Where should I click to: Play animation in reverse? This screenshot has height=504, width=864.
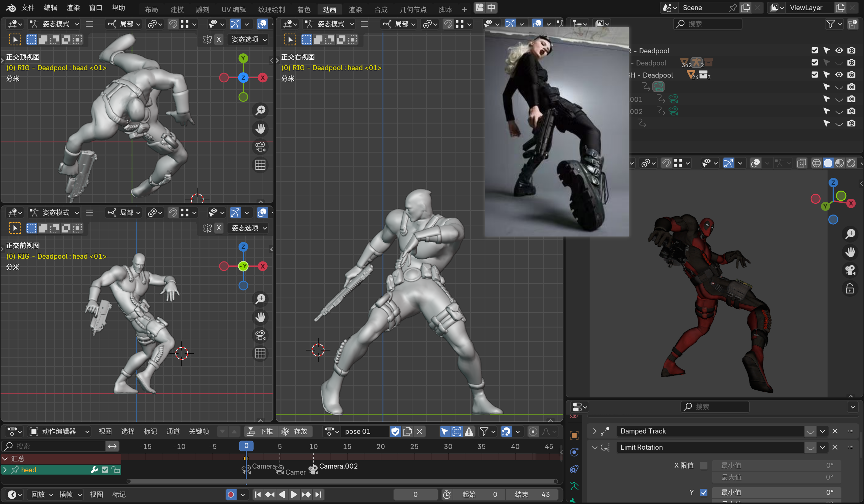[282, 495]
